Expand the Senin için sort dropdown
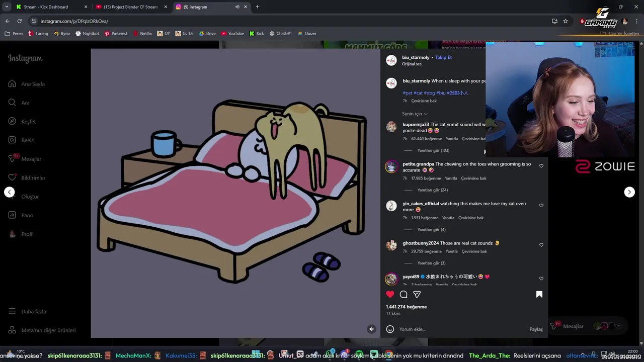The height and width of the screenshot is (362, 644). click(415, 114)
